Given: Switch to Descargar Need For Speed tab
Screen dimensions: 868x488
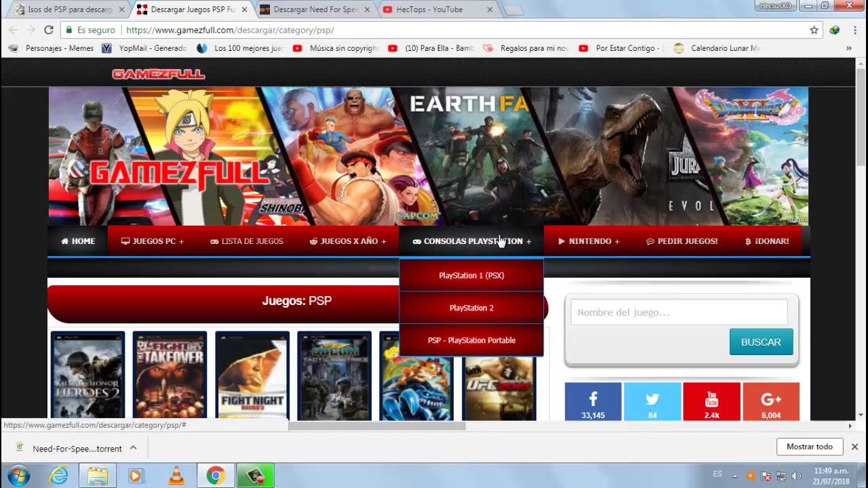Looking at the screenshot, I should pos(315,9).
